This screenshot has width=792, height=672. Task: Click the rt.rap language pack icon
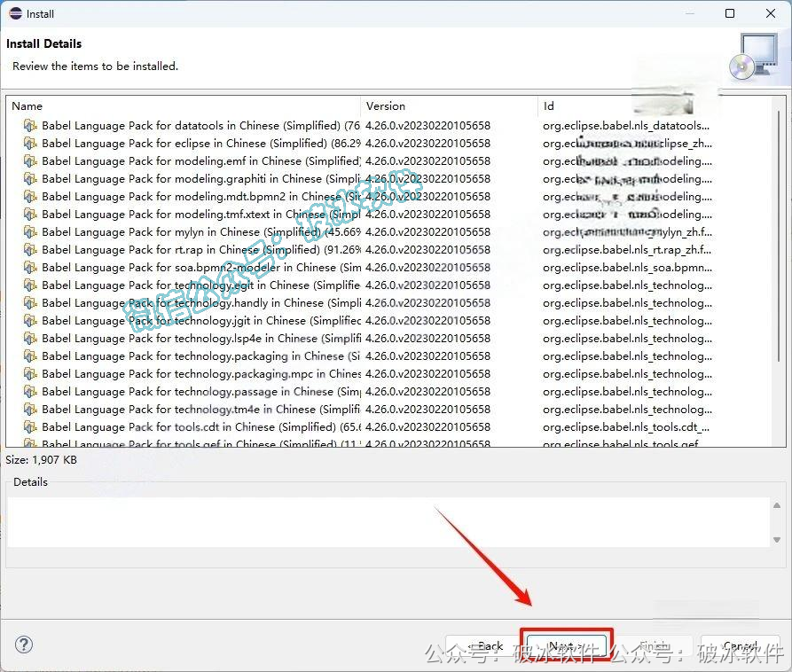coord(30,249)
